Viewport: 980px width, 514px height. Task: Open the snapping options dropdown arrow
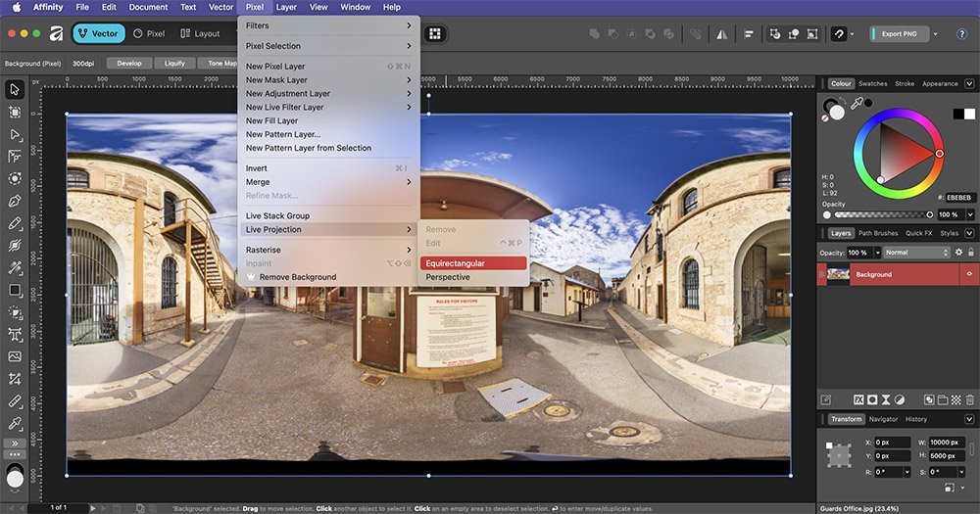(852, 34)
